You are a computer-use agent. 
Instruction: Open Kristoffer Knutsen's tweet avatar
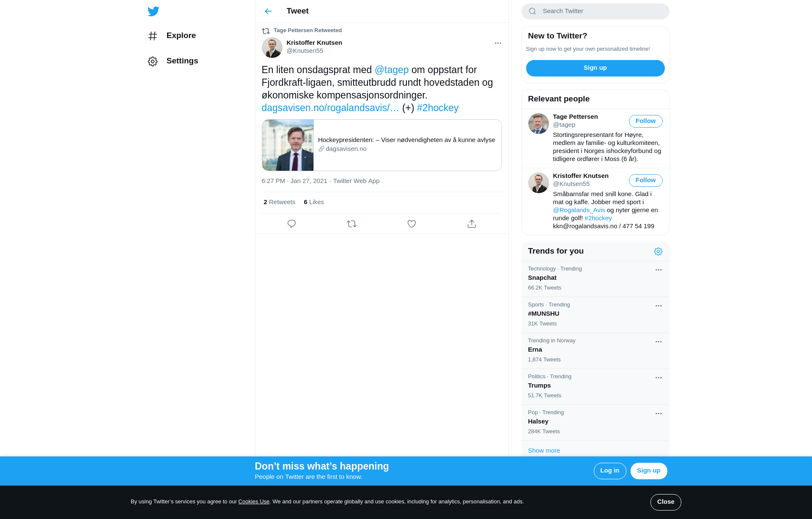point(272,47)
